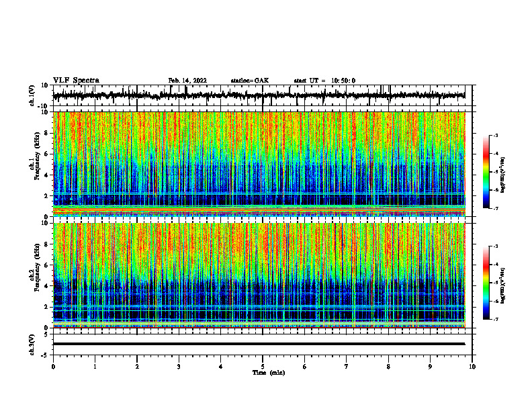Click the ch.2 spectrogram plot area
Image resolution: width=532 pixels, height=411 pixels.
pos(259,275)
